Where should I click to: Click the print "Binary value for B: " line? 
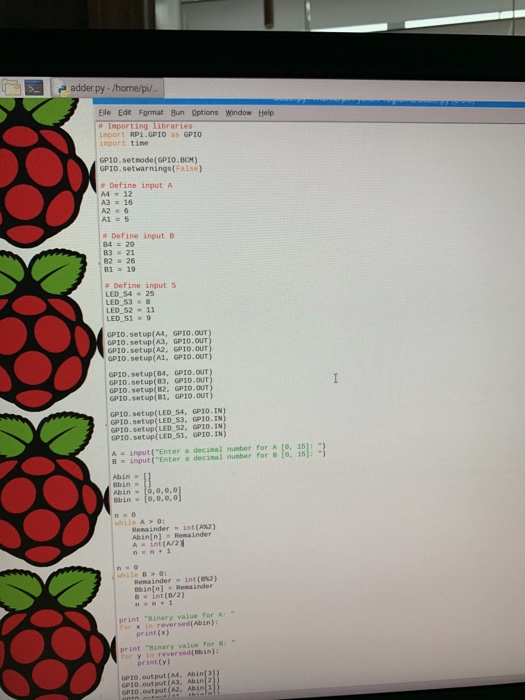(x=178, y=646)
